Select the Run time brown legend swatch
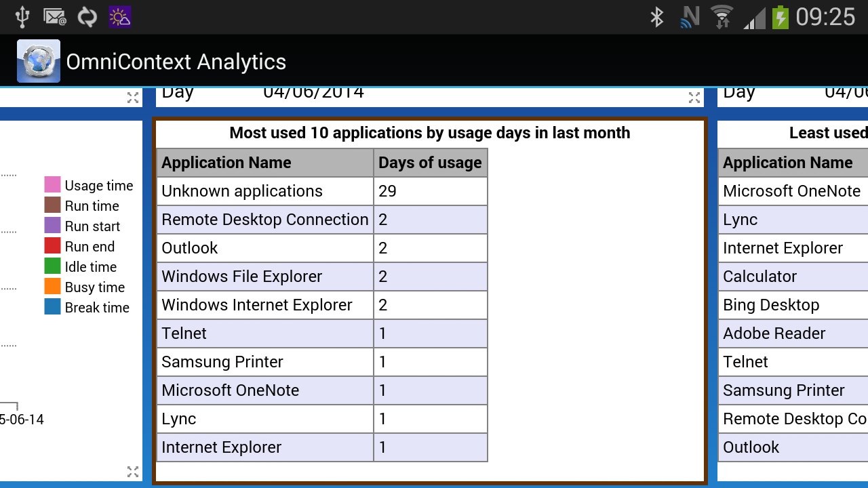Image resolution: width=868 pixels, height=488 pixels. click(53, 205)
